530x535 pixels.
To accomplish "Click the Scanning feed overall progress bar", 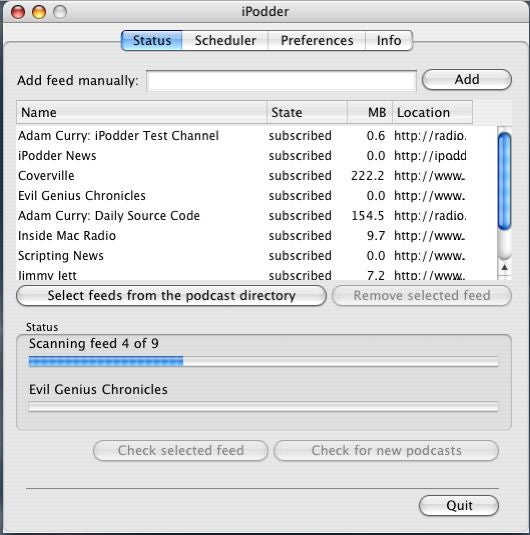I will point(263,361).
